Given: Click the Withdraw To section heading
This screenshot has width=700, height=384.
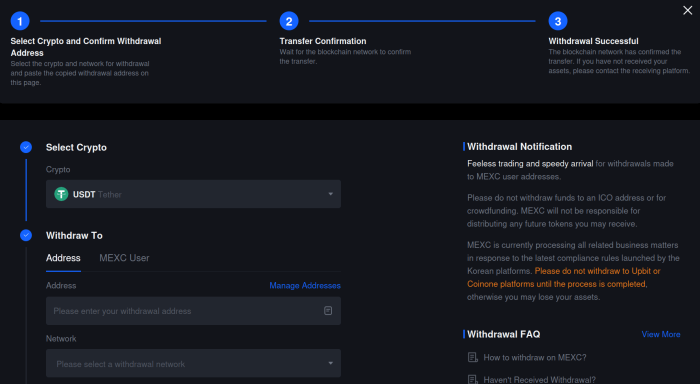Looking at the screenshot, I should [74, 235].
